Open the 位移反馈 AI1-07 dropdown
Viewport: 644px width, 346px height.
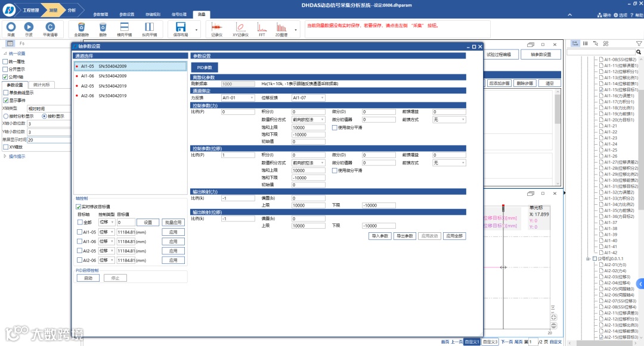point(308,98)
